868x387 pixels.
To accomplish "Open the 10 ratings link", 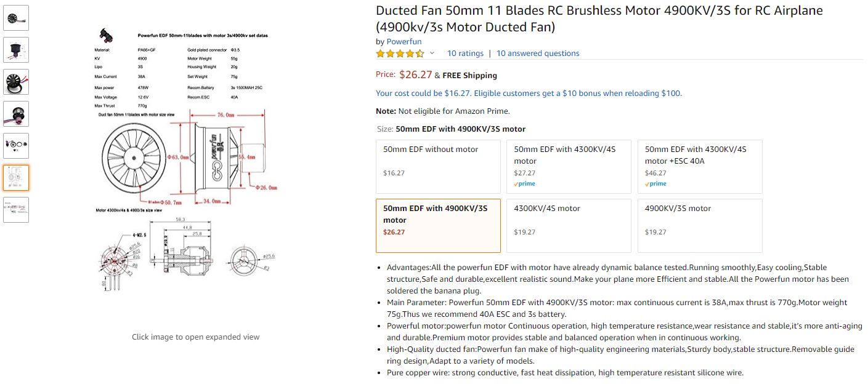I will tap(465, 54).
